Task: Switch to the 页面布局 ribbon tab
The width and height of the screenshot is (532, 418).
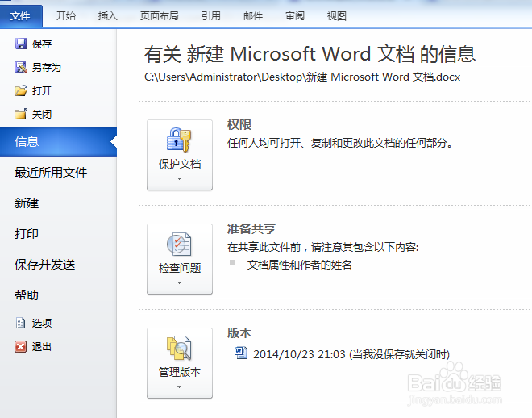Action: point(159,15)
